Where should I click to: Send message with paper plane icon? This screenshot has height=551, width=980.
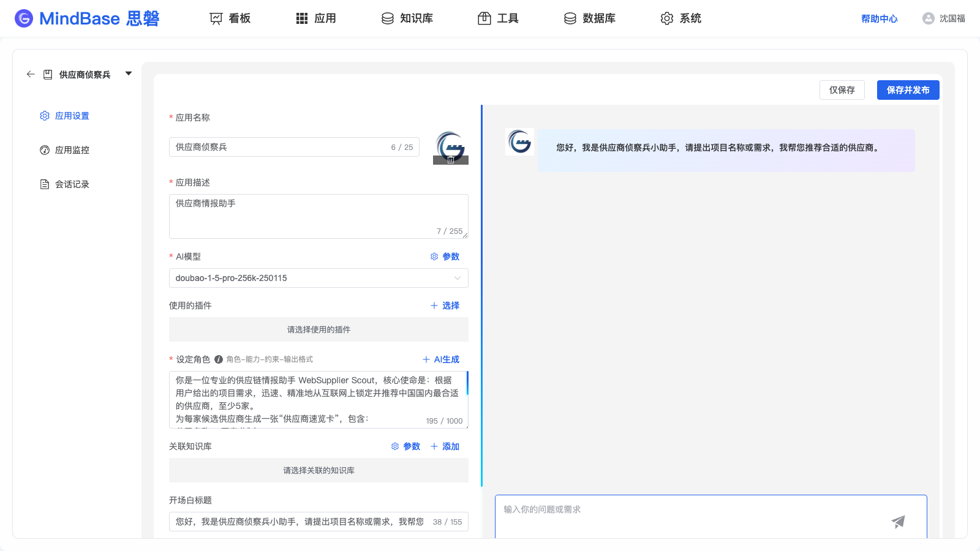(x=898, y=522)
